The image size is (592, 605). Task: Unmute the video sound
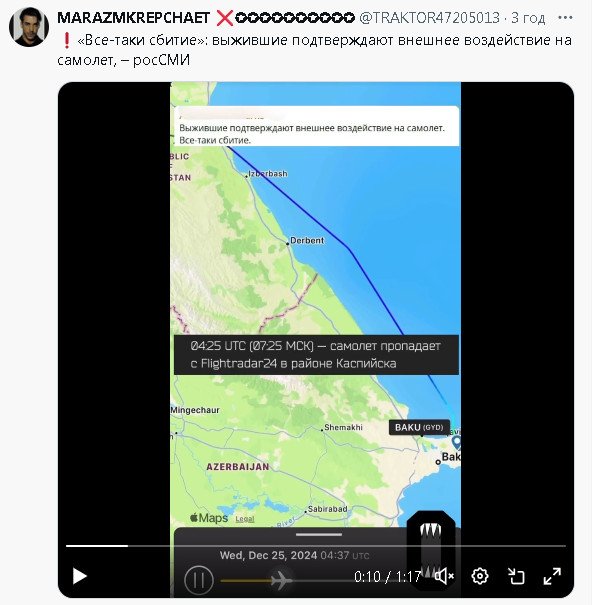(444, 576)
